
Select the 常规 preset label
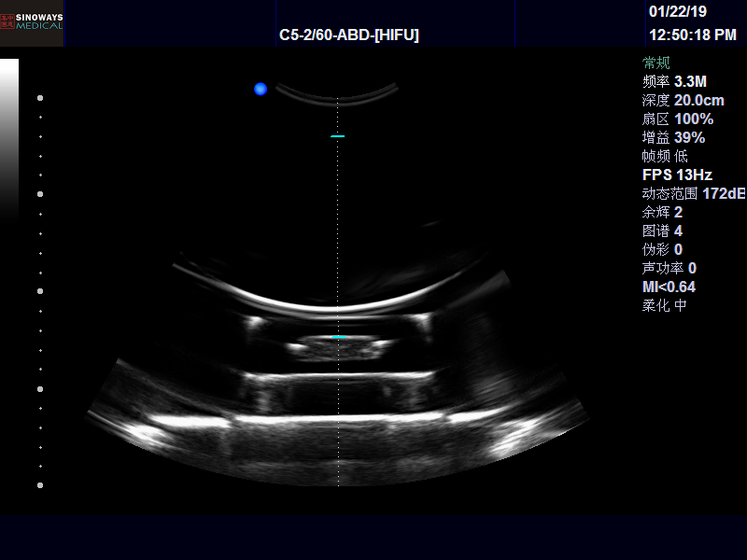click(x=656, y=63)
